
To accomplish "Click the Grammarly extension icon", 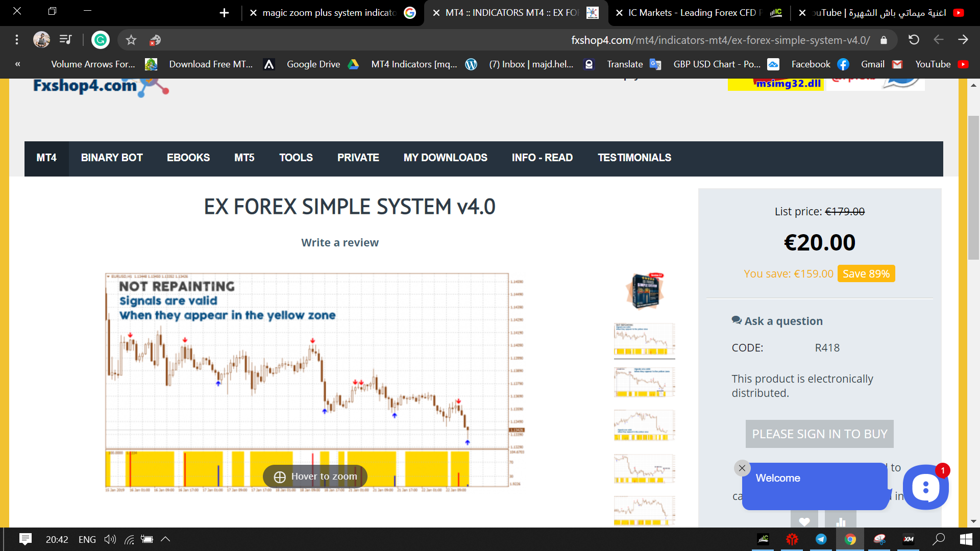I will (101, 40).
